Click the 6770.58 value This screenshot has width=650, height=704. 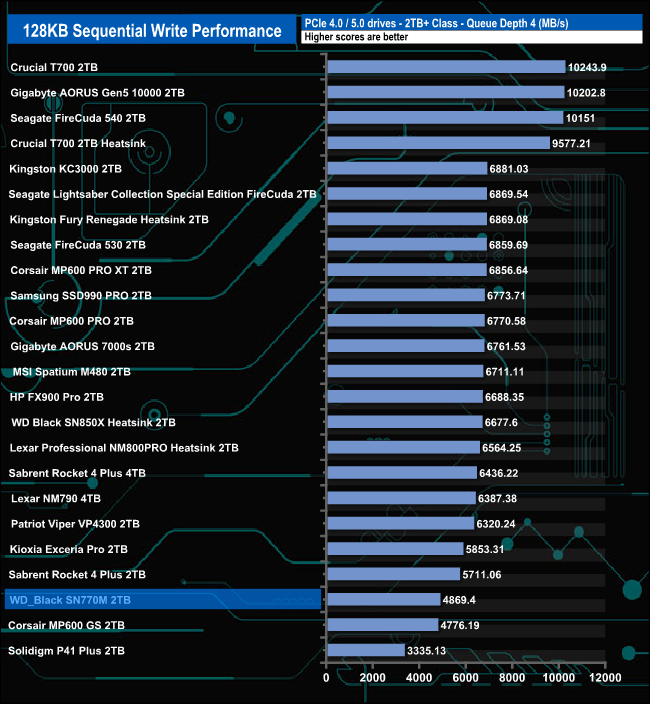point(506,321)
